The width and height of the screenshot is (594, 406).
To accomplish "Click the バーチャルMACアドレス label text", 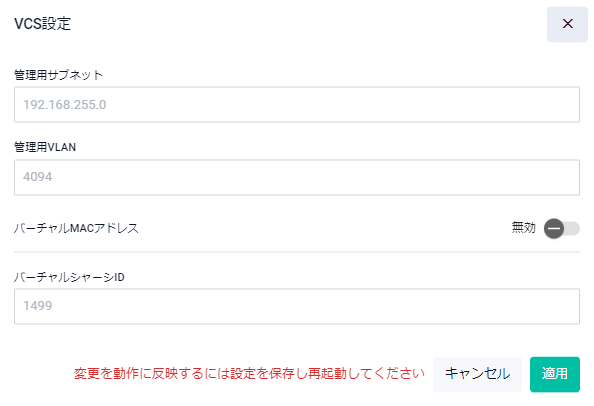I will 76,228.
